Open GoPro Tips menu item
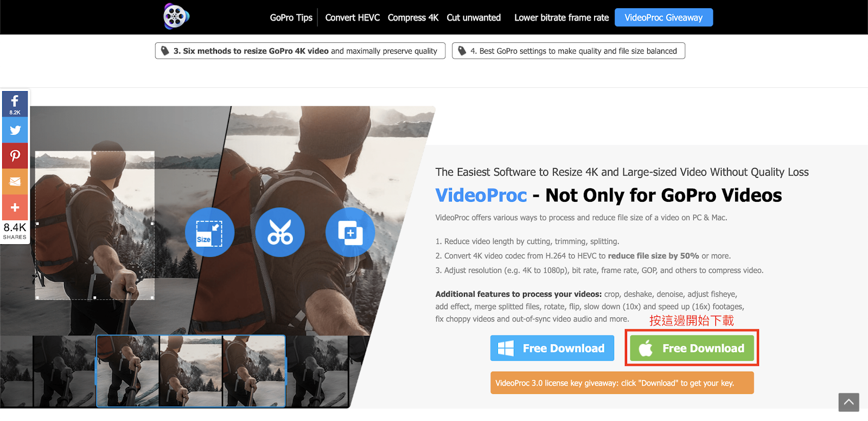Screen dimensions: 868x421 point(291,17)
